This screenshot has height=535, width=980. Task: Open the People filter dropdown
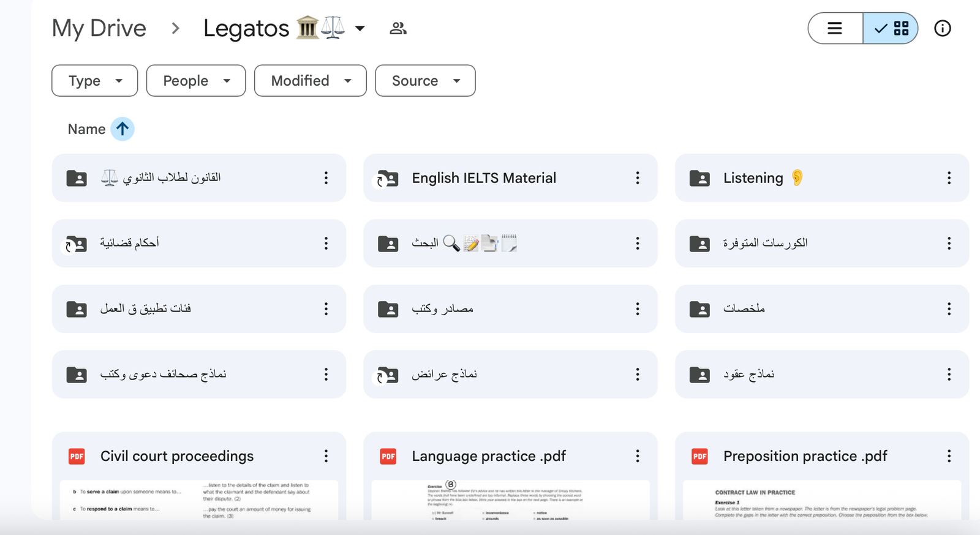pyautogui.click(x=196, y=81)
